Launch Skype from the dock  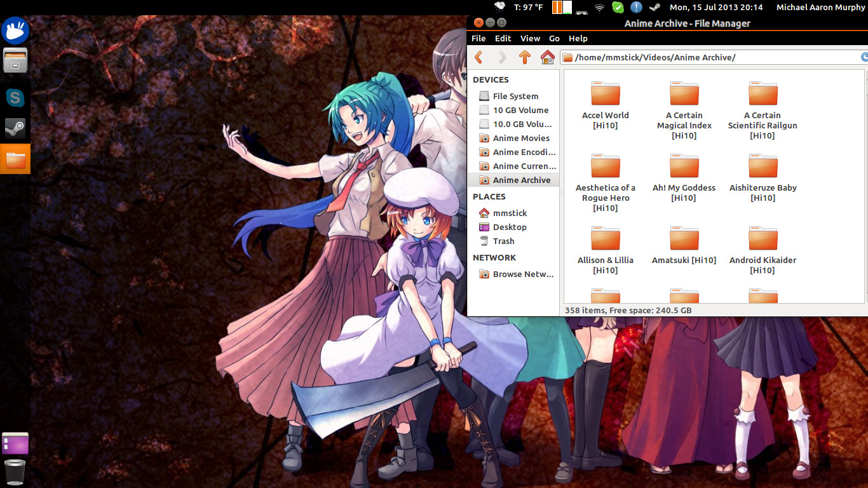(x=15, y=97)
